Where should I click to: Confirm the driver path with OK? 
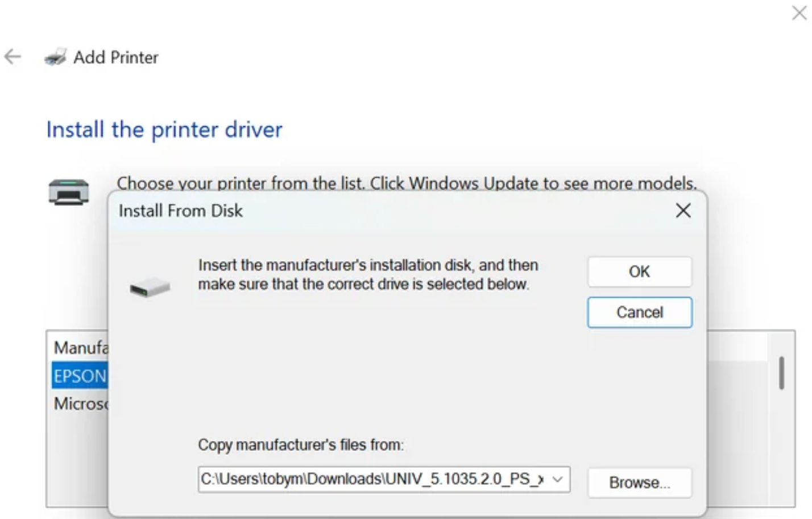[639, 271]
